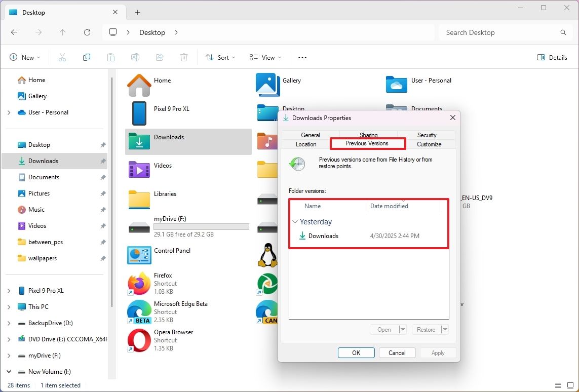Open the Control Panel desktop icon
This screenshot has height=392, width=579.
point(139,256)
